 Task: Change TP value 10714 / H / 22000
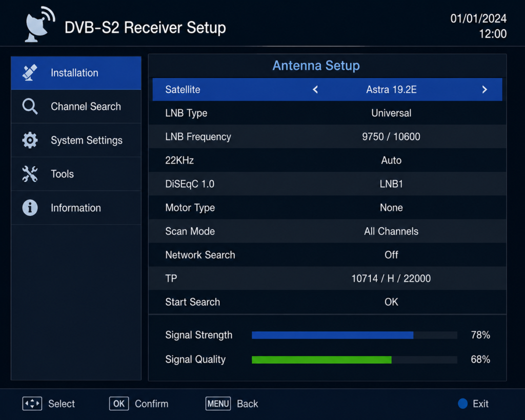391,278
